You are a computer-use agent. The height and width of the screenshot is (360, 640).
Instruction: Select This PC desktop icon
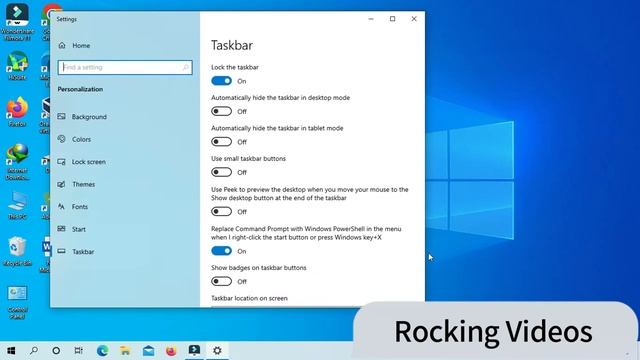pyautogui.click(x=17, y=206)
